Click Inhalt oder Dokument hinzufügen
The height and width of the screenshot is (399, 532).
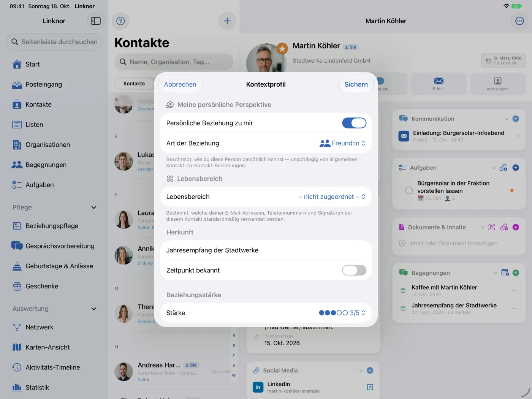tap(448, 243)
